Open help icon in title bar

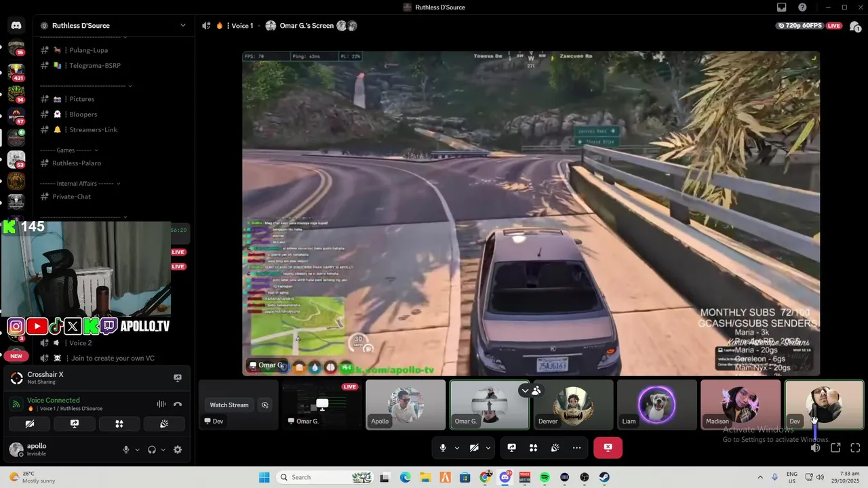point(802,7)
